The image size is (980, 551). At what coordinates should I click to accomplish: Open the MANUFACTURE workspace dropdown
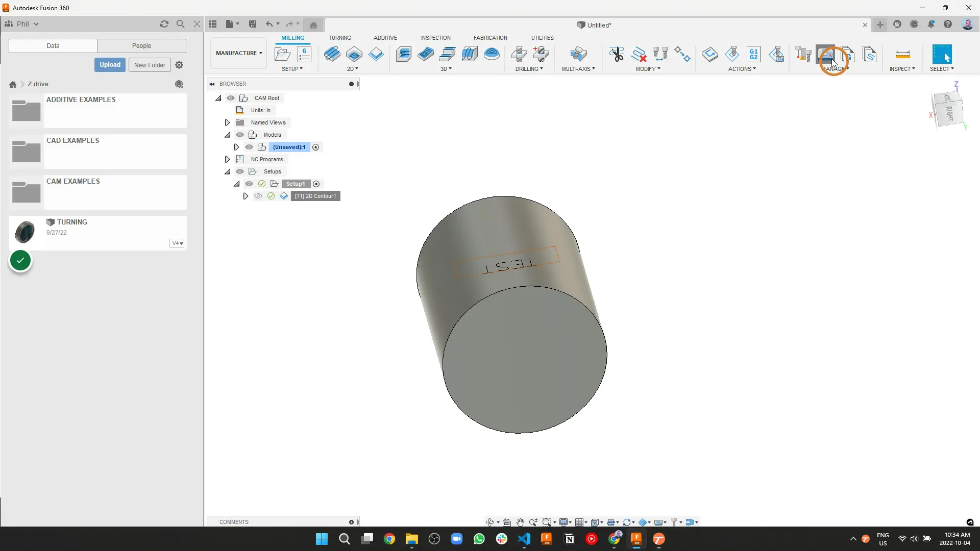(239, 53)
